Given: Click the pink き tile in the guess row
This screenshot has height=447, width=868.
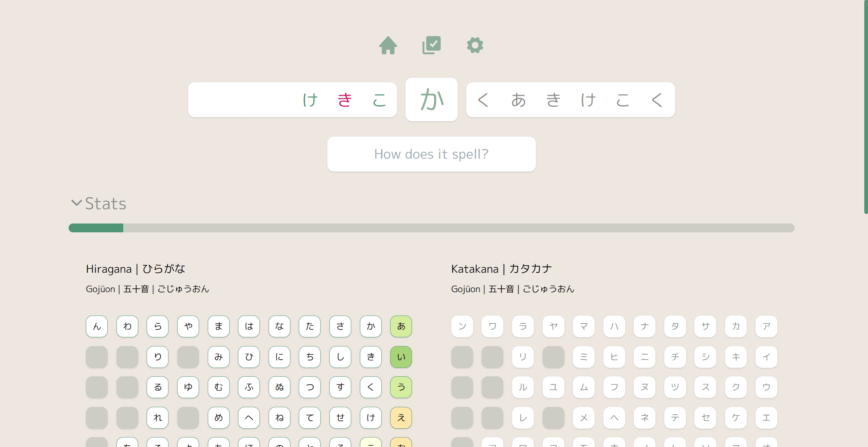Looking at the screenshot, I should point(344,100).
